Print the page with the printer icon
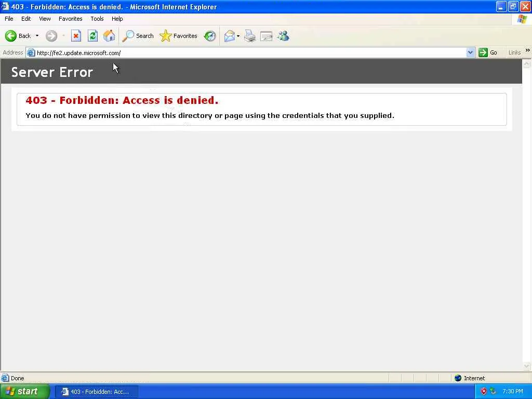Viewport: 532px width, 399px height. (250, 36)
